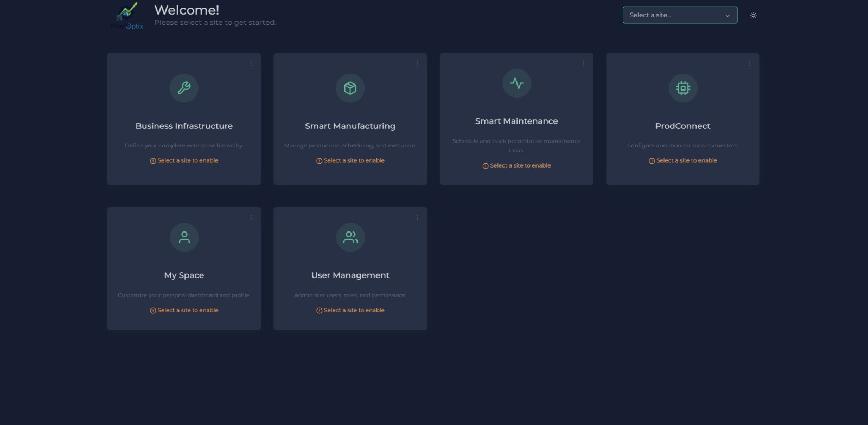Click the User Management description text

350,295
